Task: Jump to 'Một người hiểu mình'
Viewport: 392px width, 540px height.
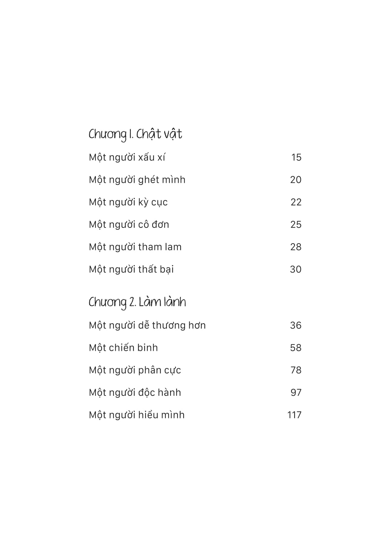Action: tap(137, 415)
